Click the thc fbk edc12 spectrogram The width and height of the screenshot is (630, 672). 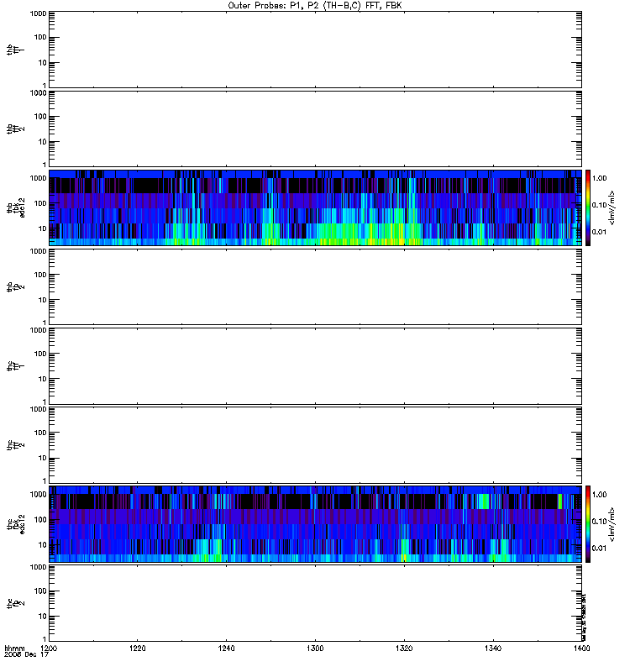tap(315, 524)
